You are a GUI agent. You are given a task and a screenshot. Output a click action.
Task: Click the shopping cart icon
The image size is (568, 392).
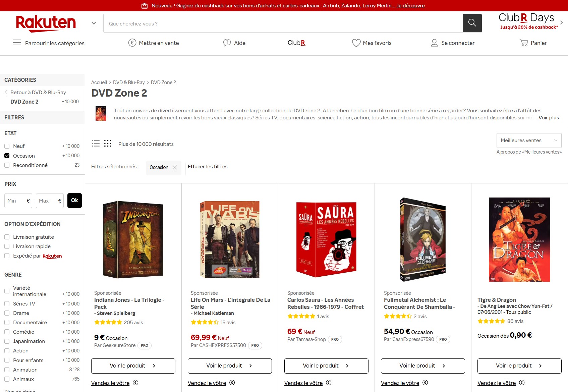tap(524, 43)
